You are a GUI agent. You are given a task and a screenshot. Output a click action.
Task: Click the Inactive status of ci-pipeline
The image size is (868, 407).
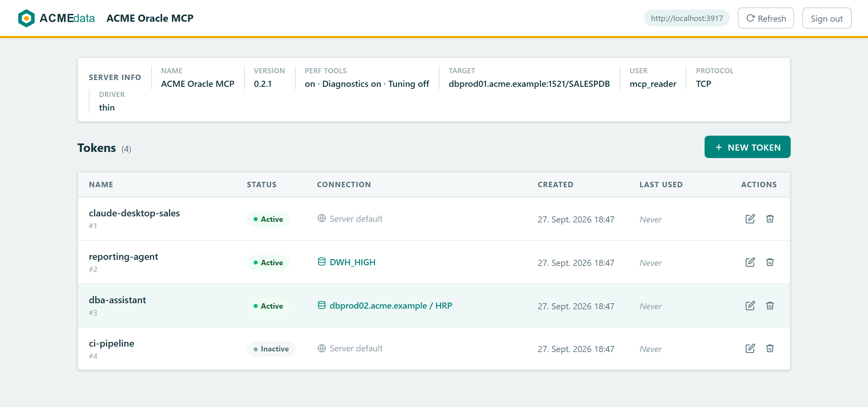coord(271,349)
